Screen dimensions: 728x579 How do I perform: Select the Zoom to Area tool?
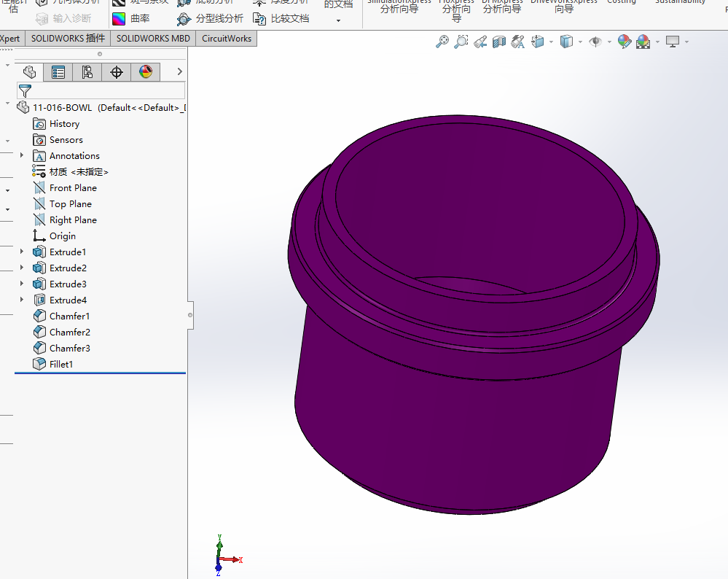point(461,42)
